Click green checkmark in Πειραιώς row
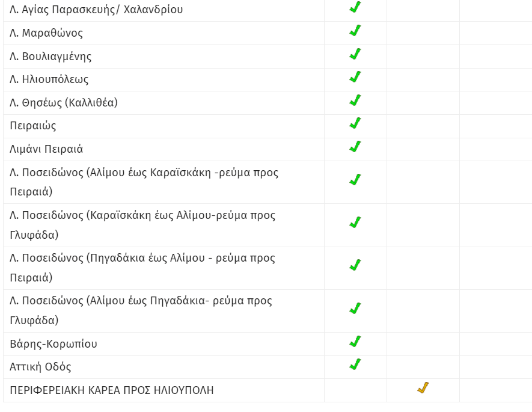Viewport: 532px width, 412px height. point(355,123)
